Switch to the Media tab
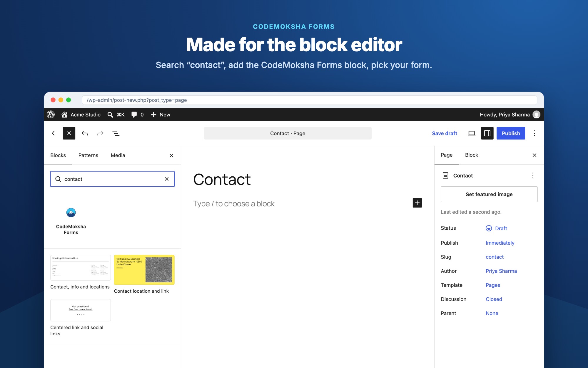Screen dimensions: 588x368 click(118, 155)
